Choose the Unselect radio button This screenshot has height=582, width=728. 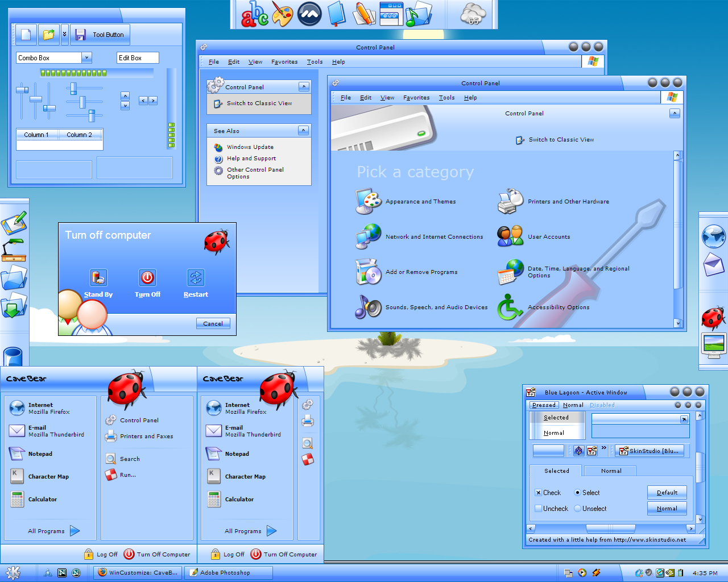click(577, 509)
